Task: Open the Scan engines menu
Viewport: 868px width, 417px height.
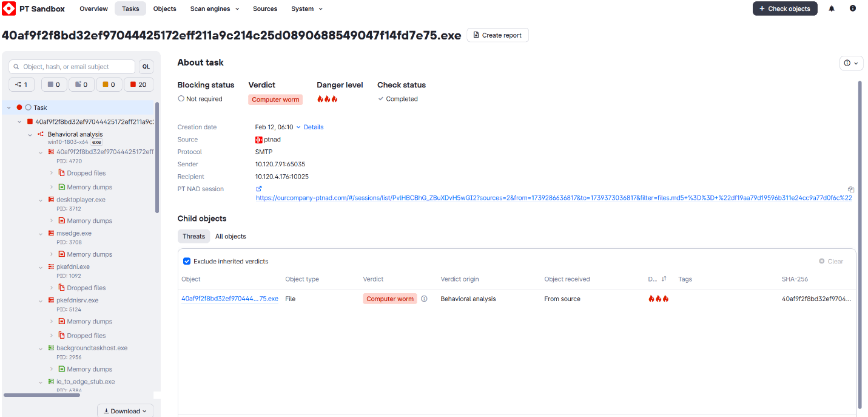Action: 214,8
